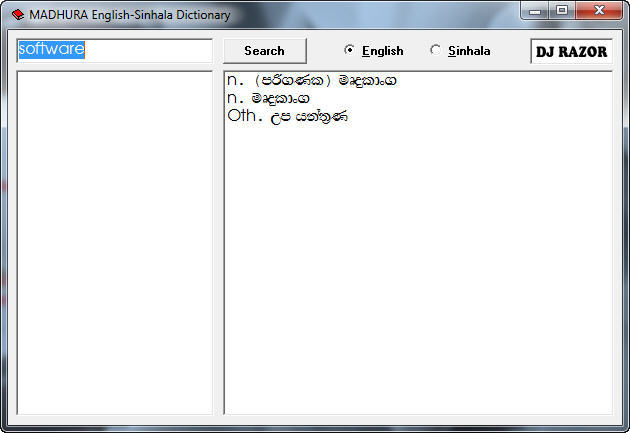630x433 pixels.
Task: Click the 'Oth.' translation result line
Action: click(288, 116)
